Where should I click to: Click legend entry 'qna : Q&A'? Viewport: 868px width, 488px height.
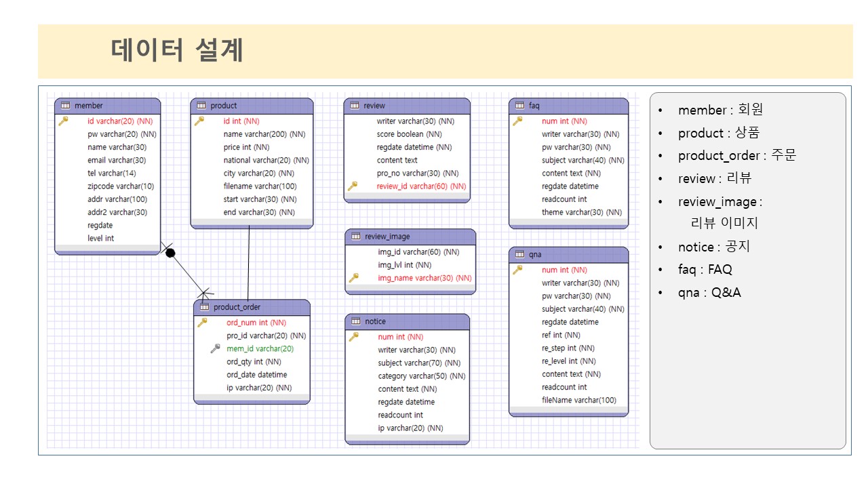pos(709,293)
